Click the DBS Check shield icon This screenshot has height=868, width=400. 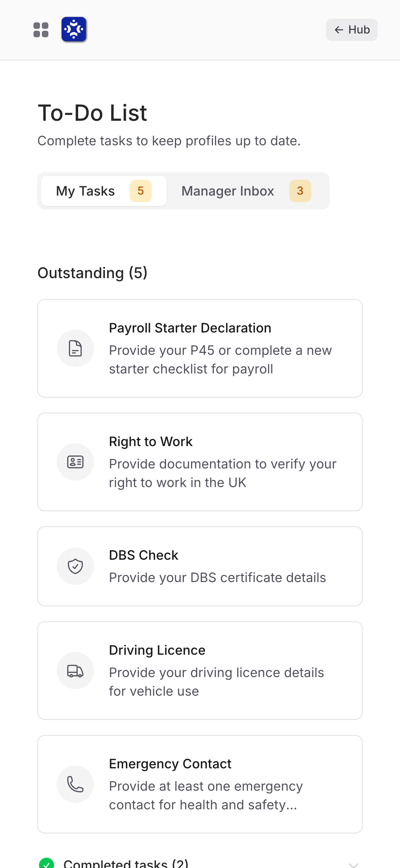pyautogui.click(x=75, y=566)
